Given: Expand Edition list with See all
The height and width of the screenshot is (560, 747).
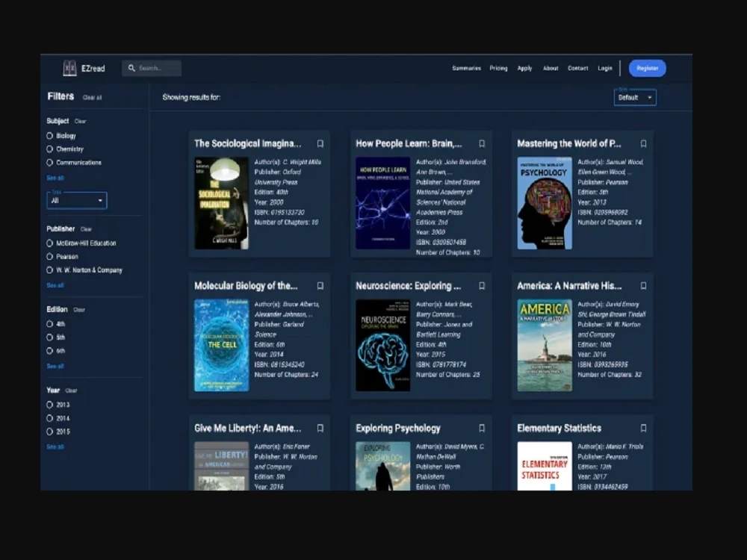Looking at the screenshot, I should [x=55, y=366].
